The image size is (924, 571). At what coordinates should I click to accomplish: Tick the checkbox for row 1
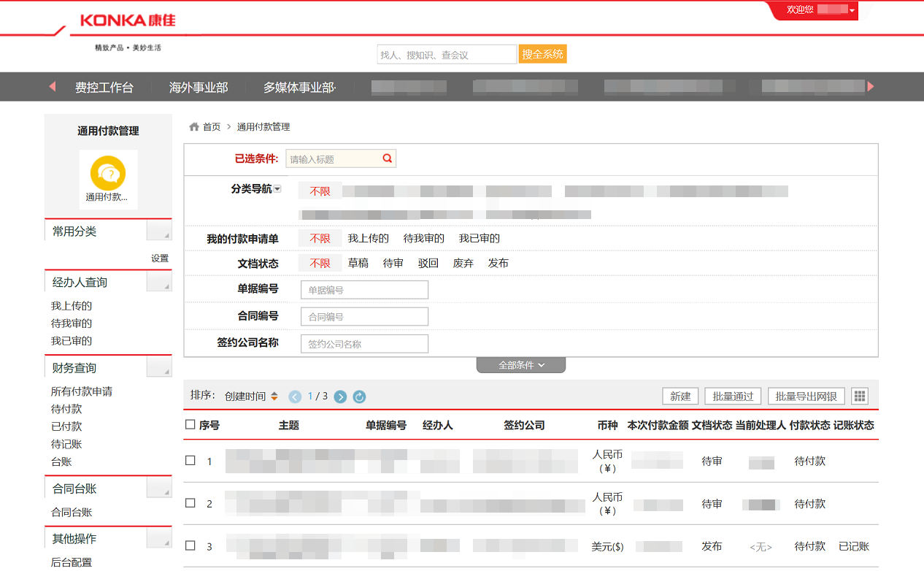pyautogui.click(x=190, y=461)
